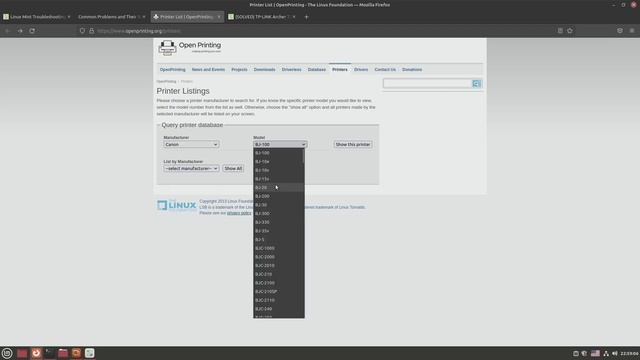This screenshot has width=640, height=360.
Task: Click the network icon in system tray
Action: pyautogui.click(x=606, y=353)
